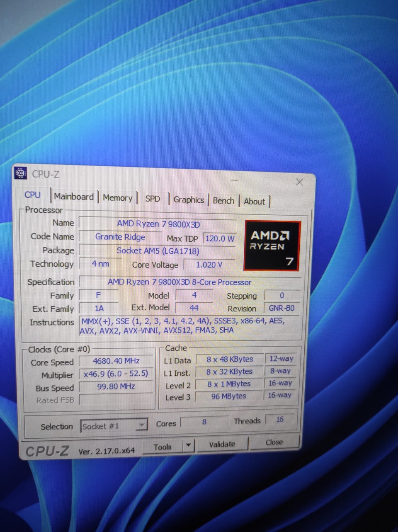Screen dimensions: 398x532
Task: Click the empty Rated FSB field
Action: tap(116, 399)
